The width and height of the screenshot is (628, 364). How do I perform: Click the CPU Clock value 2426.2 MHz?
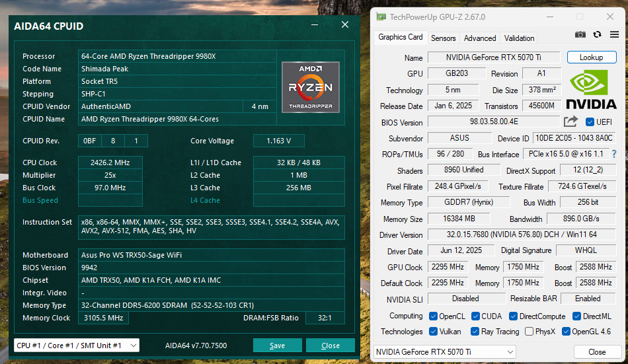click(x=110, y=163)
